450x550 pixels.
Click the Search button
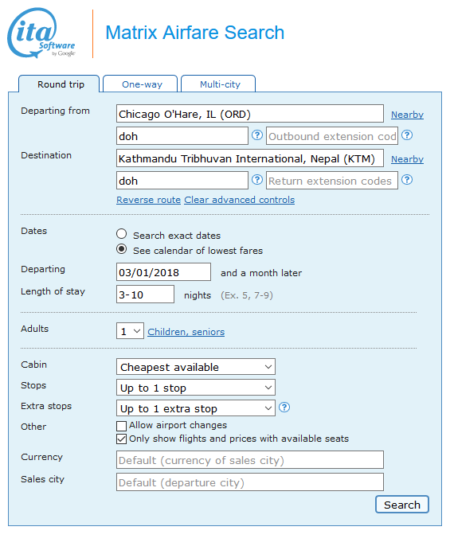(x=402, y=505)
